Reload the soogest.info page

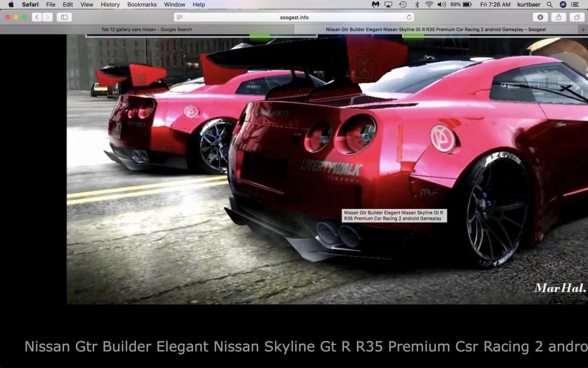click(409, 17)
